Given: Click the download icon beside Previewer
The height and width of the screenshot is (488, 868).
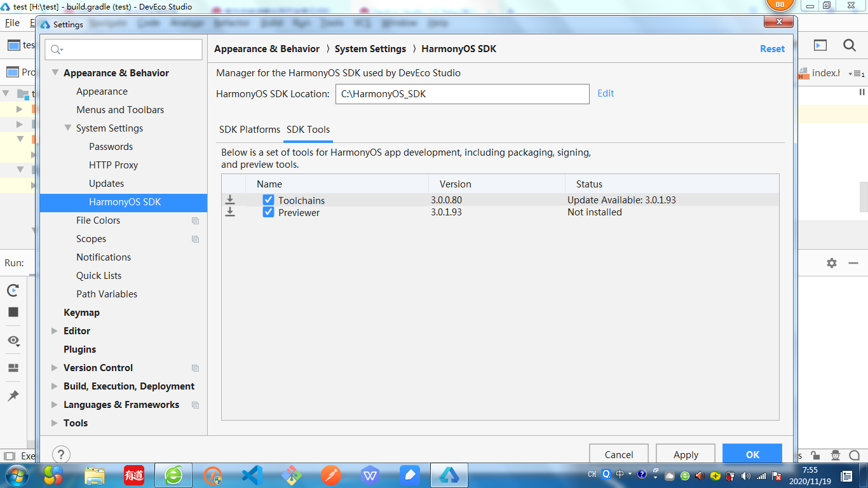Looking at the screenshot, I should 230,212.
